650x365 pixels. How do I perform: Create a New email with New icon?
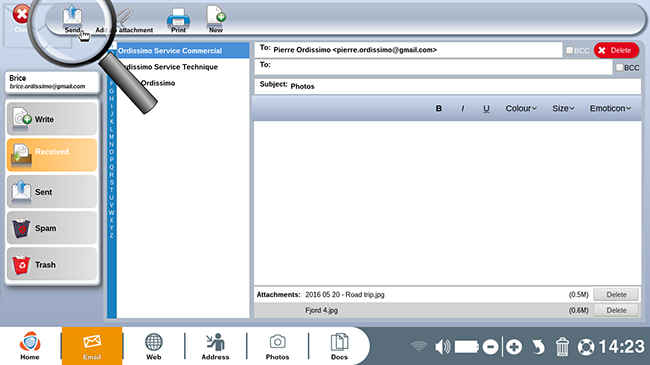click(216, 17)
